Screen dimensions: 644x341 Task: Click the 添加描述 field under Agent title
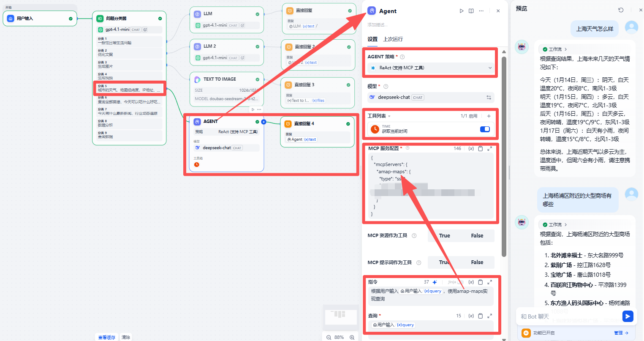378,25
